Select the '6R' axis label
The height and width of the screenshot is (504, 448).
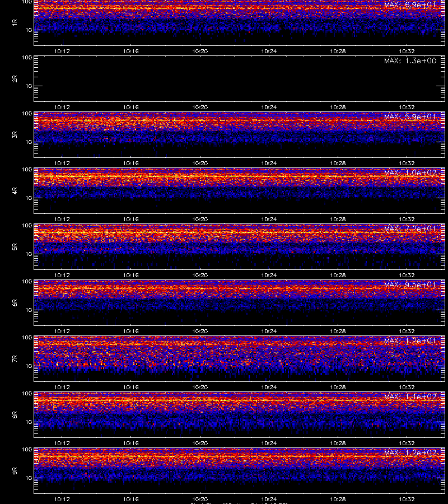coord(15,302)
